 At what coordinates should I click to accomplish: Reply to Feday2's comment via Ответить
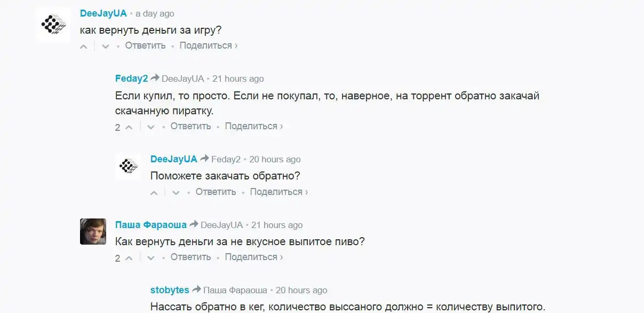coord(190,127)
